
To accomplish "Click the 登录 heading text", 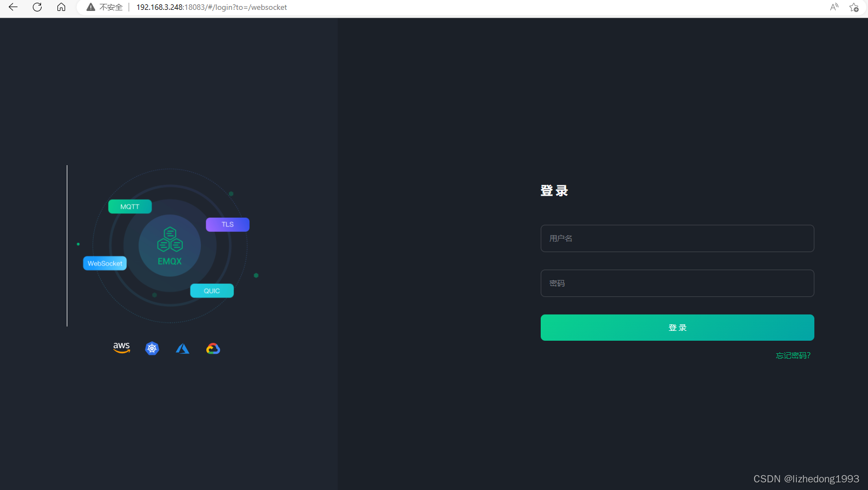I will click(x=554, y=191).
